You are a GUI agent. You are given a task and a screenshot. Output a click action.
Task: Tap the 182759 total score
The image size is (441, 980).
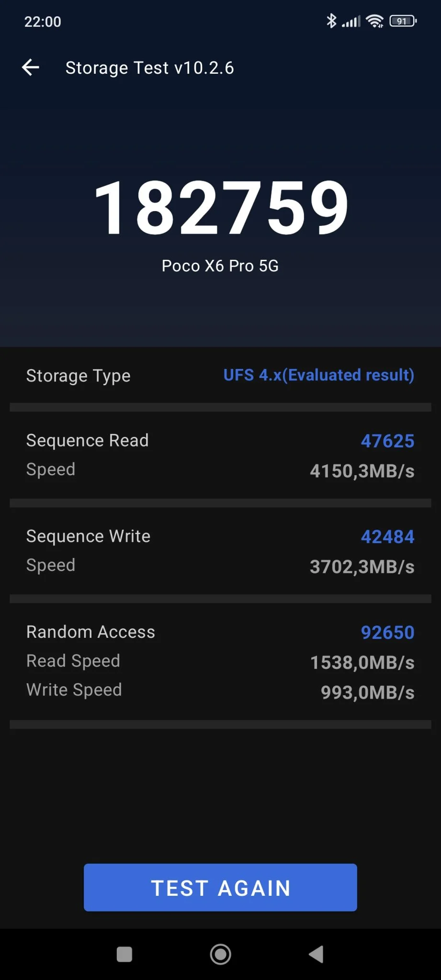(221, 207)
